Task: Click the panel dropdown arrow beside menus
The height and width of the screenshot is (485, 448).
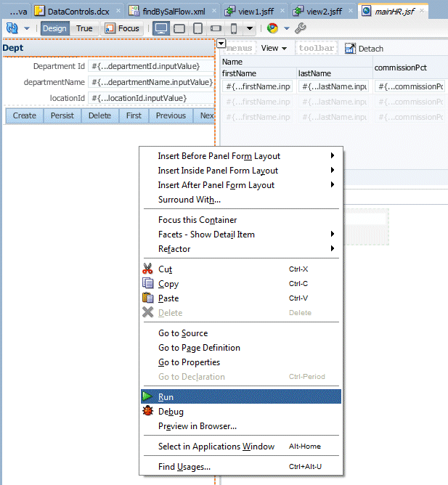Action: click(221, 44)
